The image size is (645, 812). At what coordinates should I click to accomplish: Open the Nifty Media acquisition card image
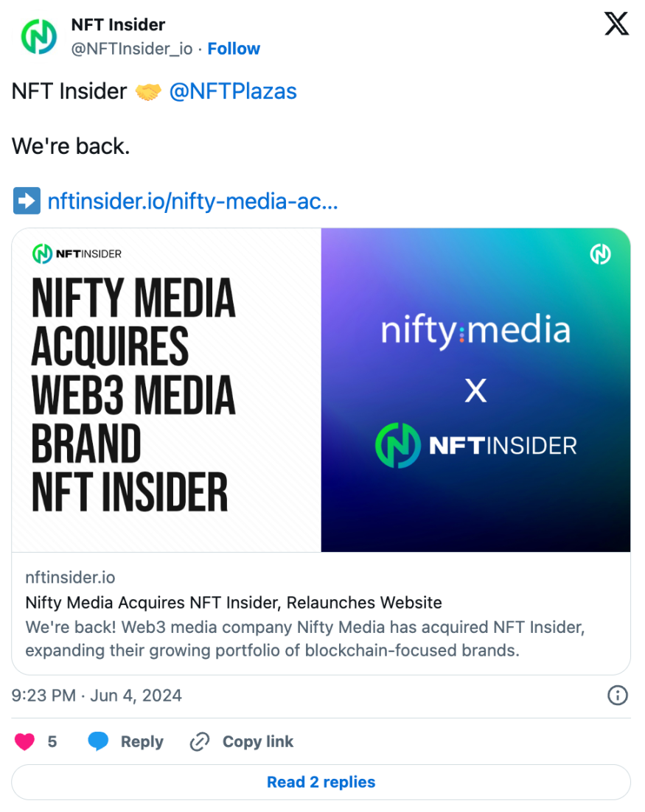coord(321,390)
